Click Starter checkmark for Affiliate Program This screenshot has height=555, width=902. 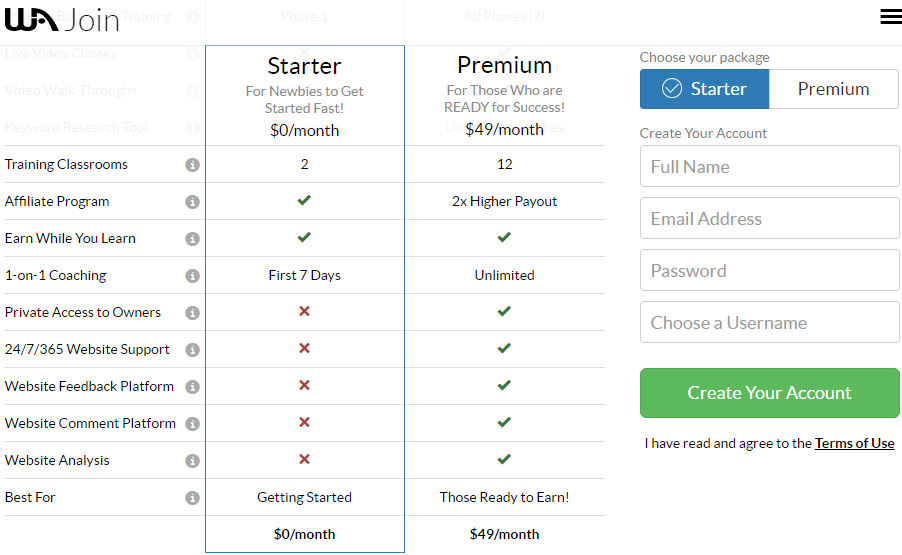click(x=304, y=200)
